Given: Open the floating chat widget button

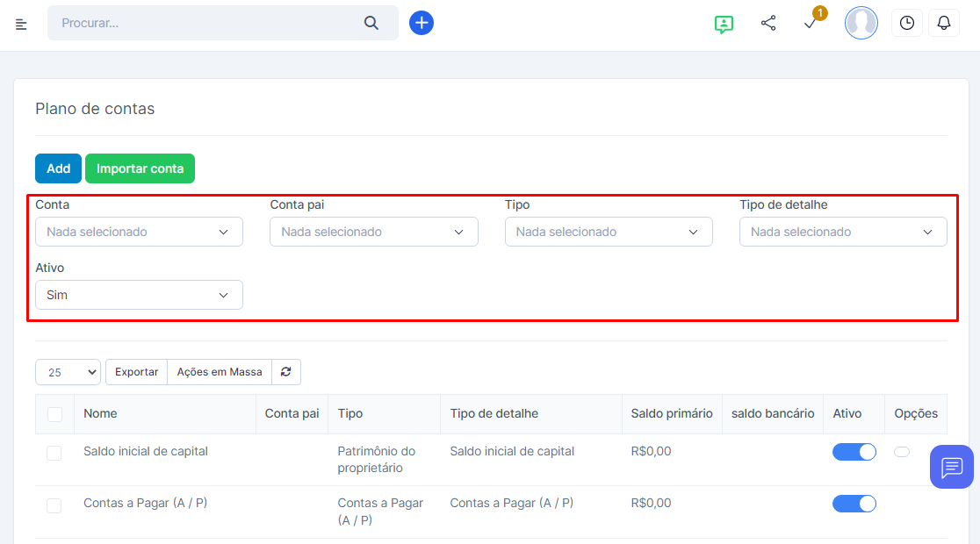Looking at the screenshot, I should click(x=952, y=467).
